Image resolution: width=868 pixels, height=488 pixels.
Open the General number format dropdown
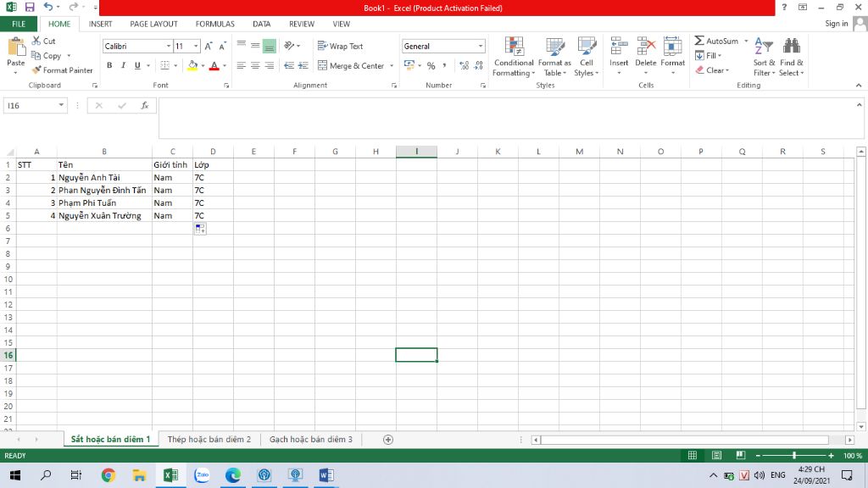(481, 47)
